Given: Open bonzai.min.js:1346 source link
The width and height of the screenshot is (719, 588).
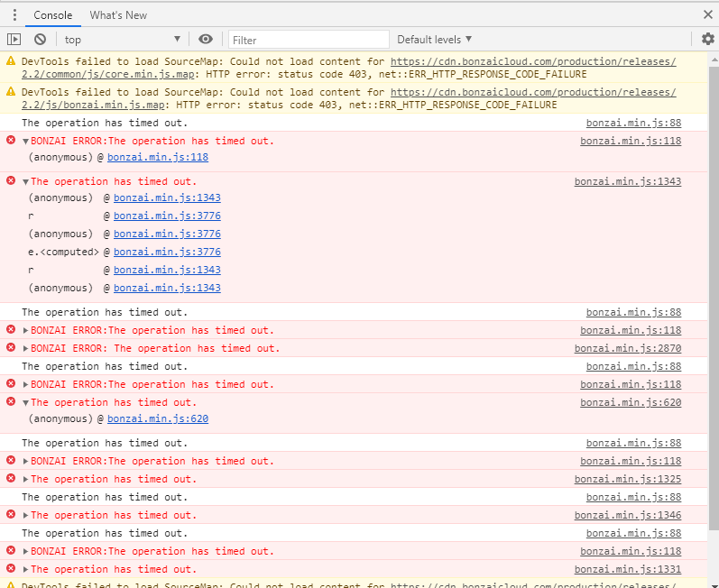Looking at the screenshot, I should [x=628, y=515].
